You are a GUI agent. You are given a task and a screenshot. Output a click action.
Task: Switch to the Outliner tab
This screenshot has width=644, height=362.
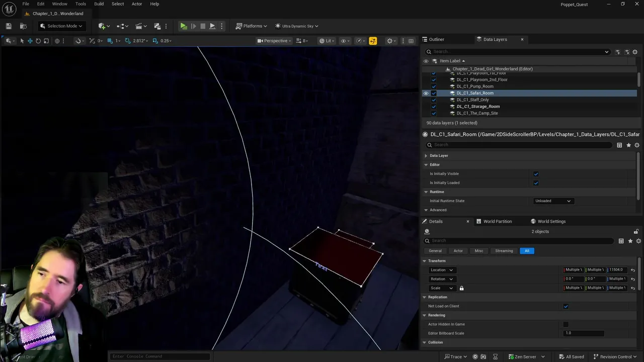click(436, 39)
